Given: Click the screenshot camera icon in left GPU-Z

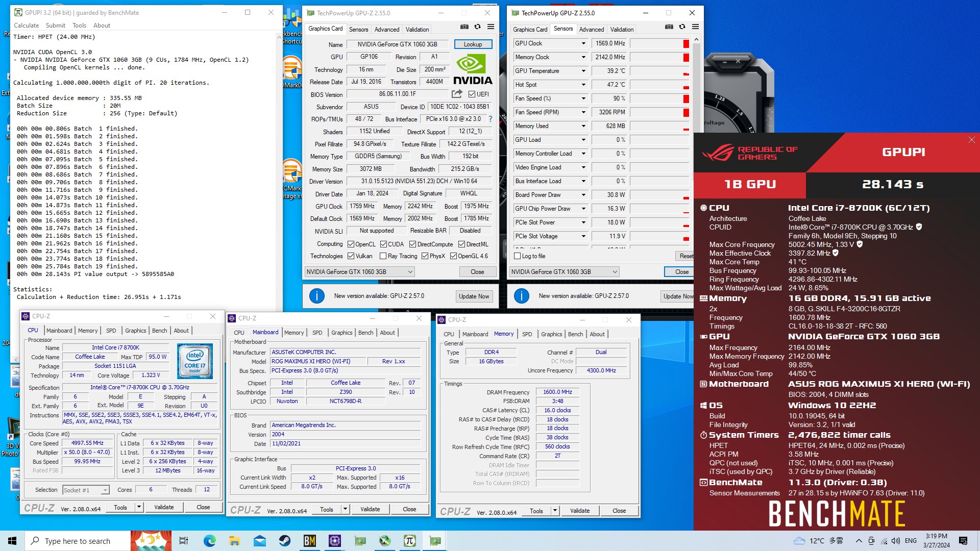Looking at the screenshot, I should click(464, 27).
